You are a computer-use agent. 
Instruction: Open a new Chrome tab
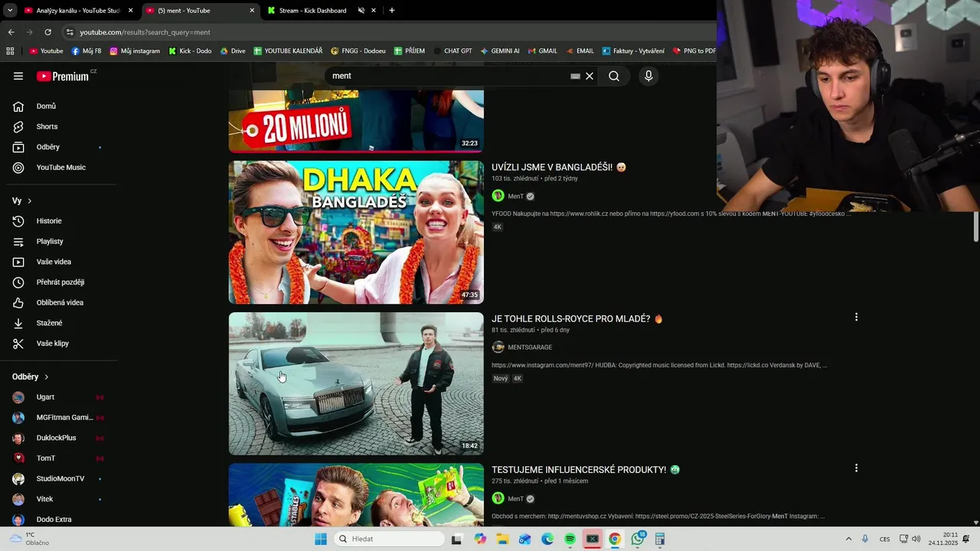392,11
